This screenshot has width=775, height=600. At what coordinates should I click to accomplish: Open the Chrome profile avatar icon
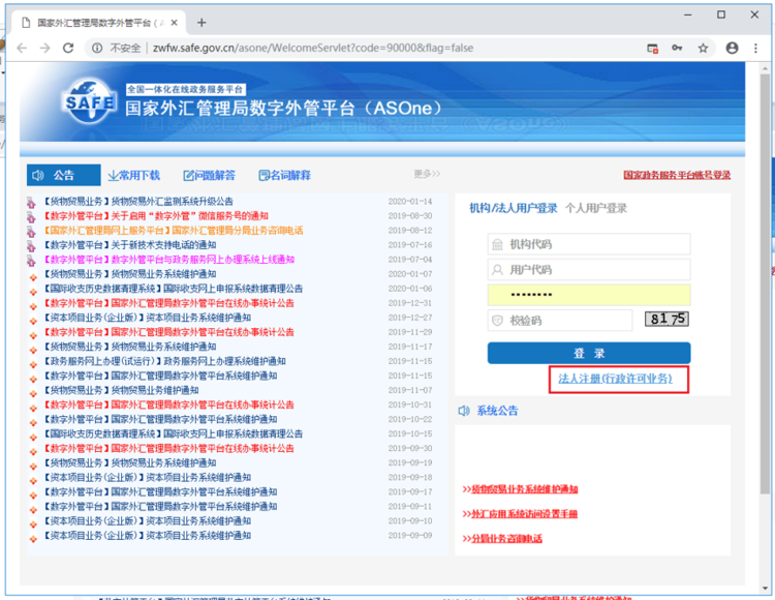(x=732, y=47)
